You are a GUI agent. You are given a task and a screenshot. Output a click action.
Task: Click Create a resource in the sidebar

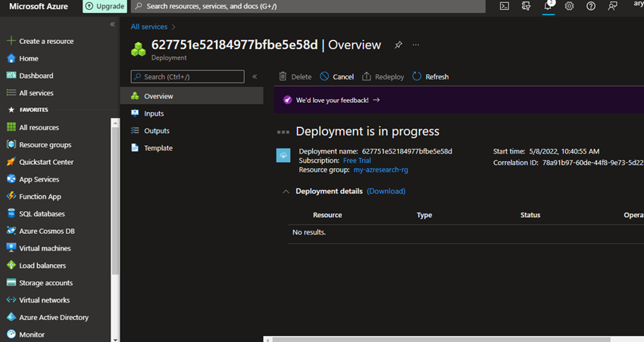pos(40,41)
